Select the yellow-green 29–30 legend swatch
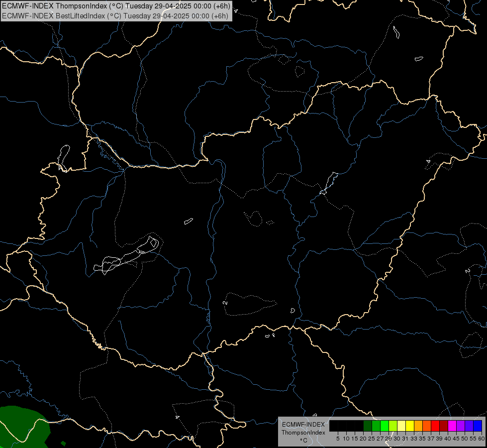This screenshot has width=487, height=448. [393, 426]
